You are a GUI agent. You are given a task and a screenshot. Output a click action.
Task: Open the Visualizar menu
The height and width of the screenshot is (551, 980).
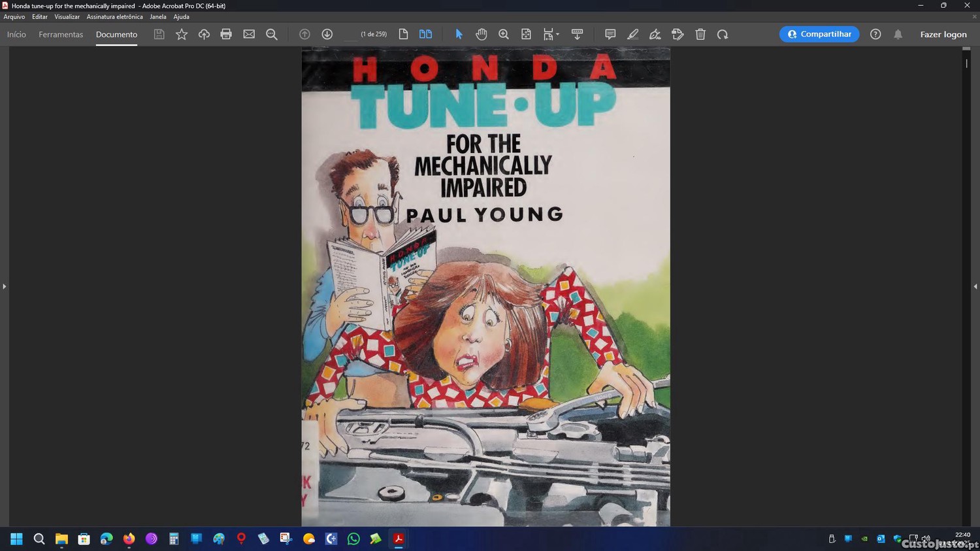(67, 17)
